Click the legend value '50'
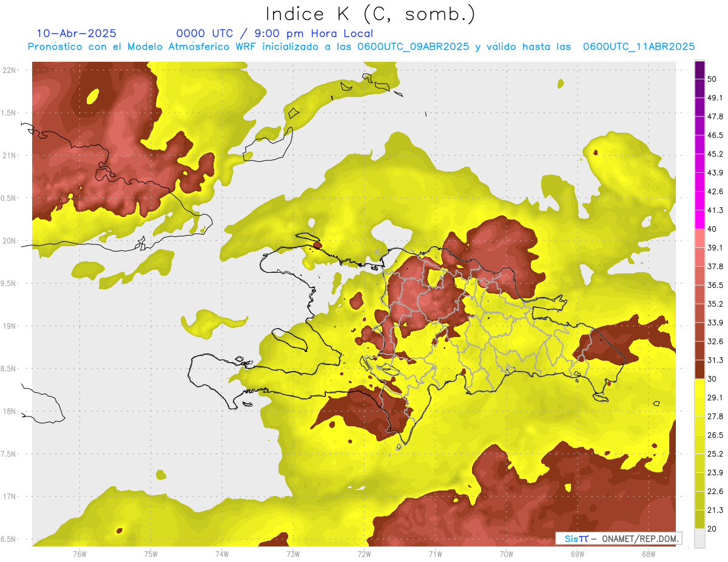 [713, 79]
